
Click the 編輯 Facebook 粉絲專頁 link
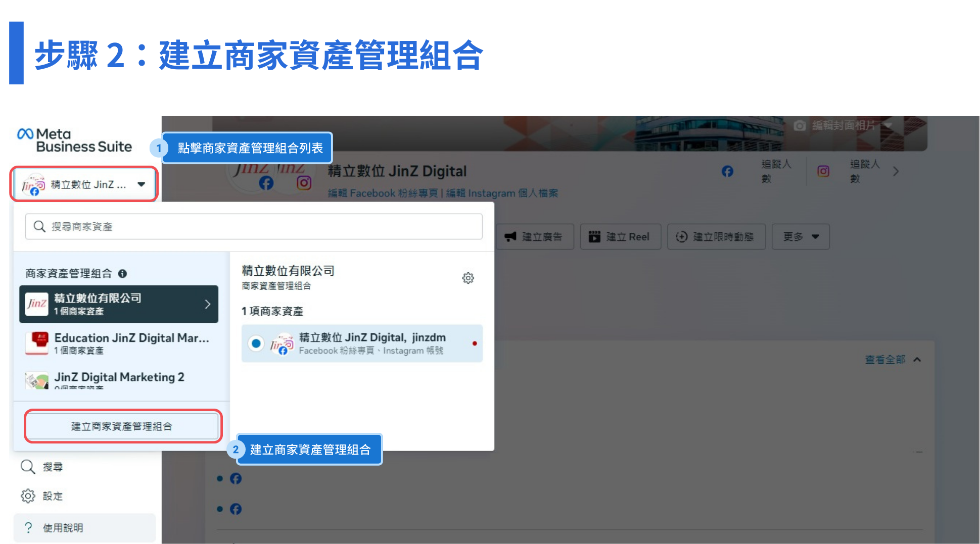[x=383, y=193]
